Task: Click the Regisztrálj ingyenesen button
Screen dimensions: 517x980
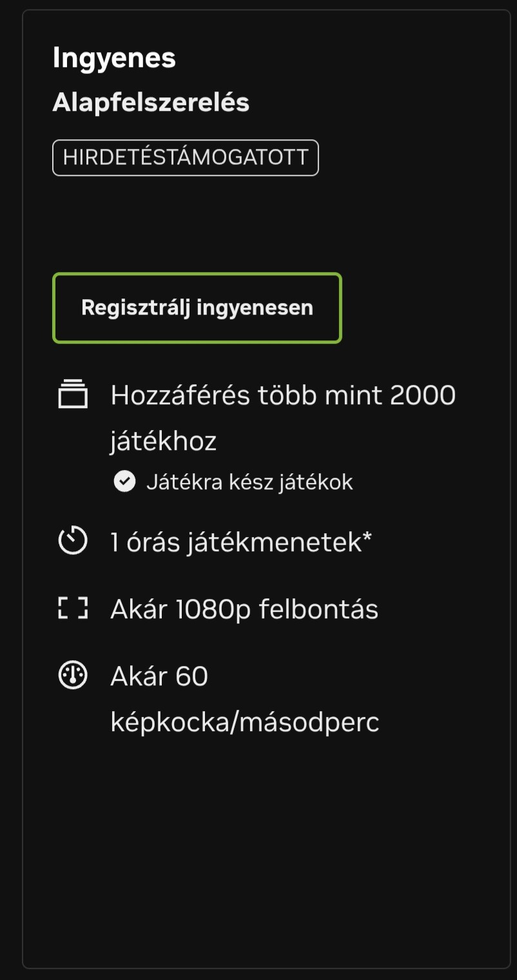Action: pos(197,308)
